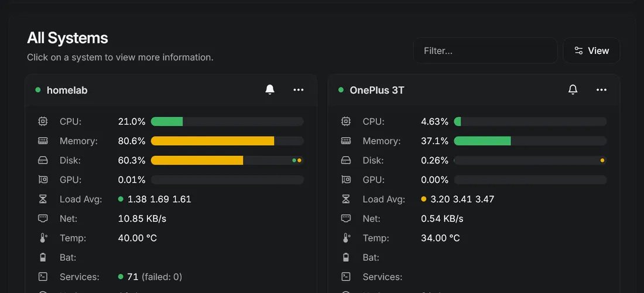
Task: Open the homelab system link
Action: pos(67,90)
